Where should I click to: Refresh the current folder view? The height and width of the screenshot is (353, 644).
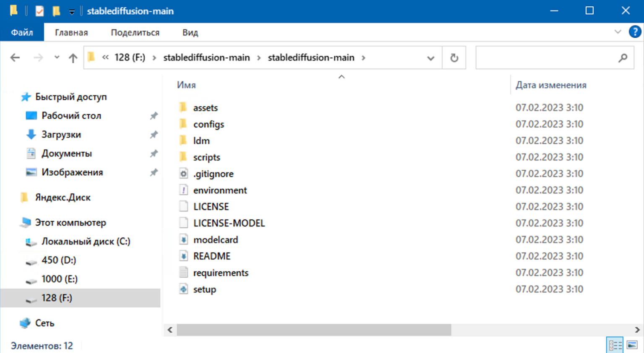click(454, 58)
